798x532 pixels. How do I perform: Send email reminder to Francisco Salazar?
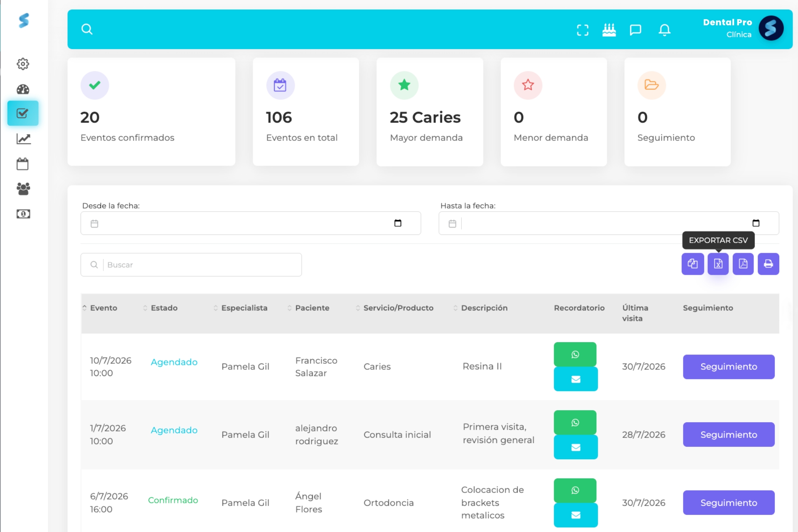pyautogui.click(x=576, y=379)
